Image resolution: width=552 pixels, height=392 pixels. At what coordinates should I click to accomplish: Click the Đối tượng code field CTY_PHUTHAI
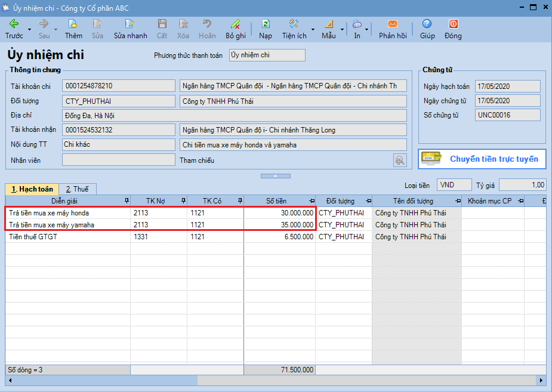pyautogui.click(x=119, y=101)
